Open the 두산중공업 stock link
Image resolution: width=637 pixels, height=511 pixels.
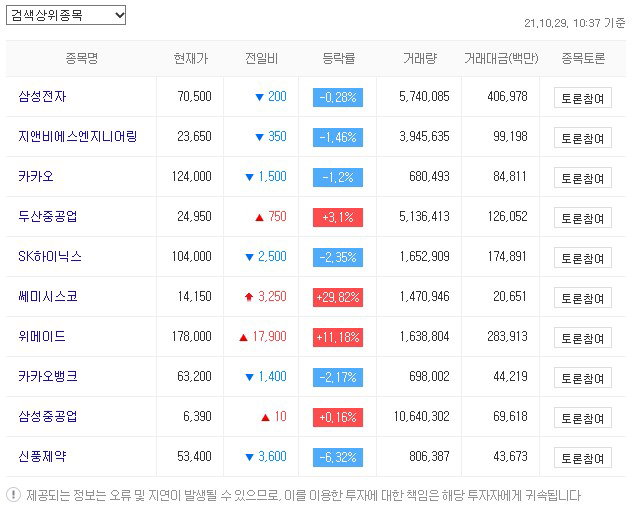48,217
